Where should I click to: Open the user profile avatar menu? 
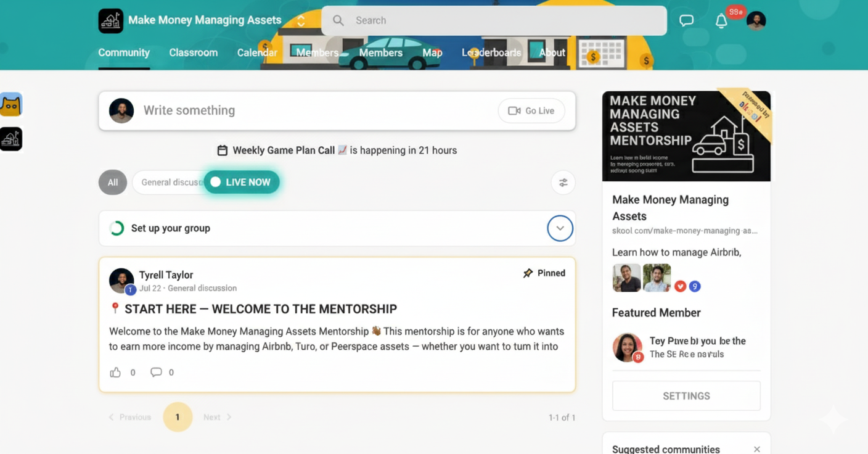coord(756,20)
